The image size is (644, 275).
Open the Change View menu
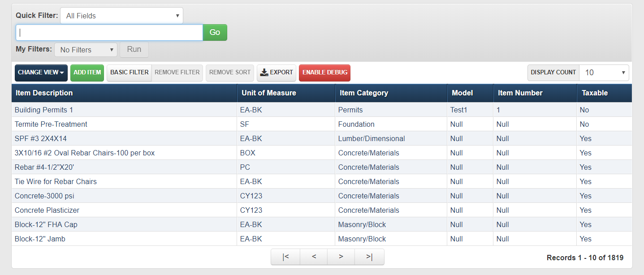click(41, 73)
